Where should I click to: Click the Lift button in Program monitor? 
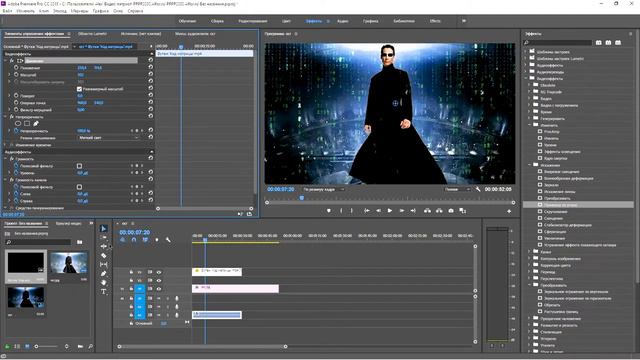pyautogui.click(x=427, y=211)
